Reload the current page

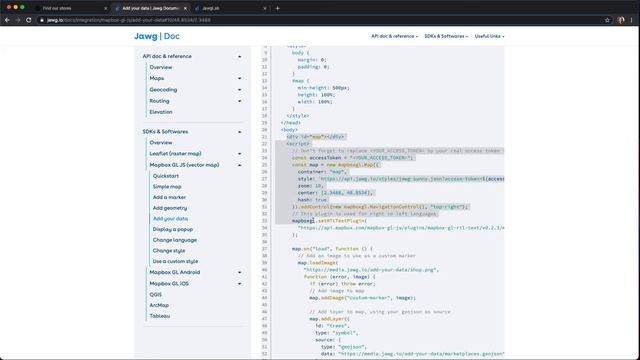(x=29, y=20)
